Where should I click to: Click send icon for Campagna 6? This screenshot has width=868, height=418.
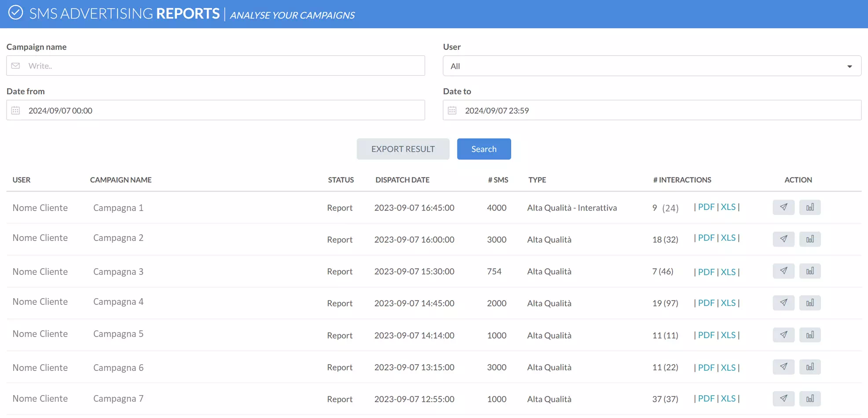click(784, 366)
